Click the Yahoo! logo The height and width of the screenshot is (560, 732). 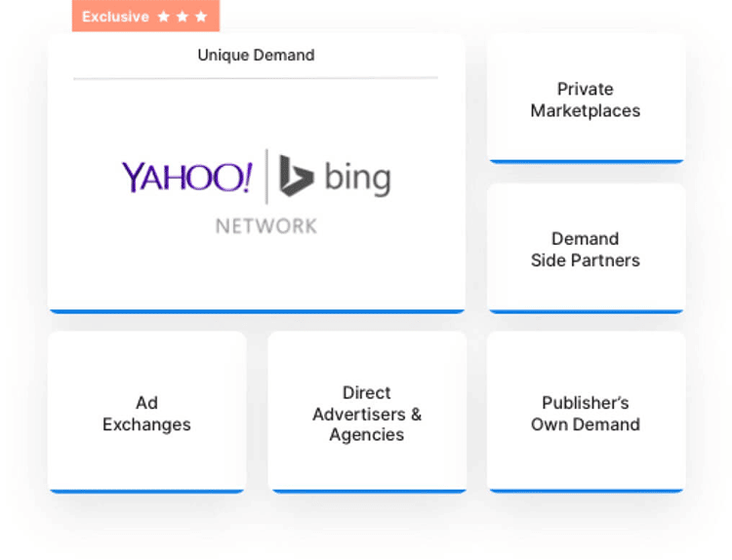pos(186,178)
